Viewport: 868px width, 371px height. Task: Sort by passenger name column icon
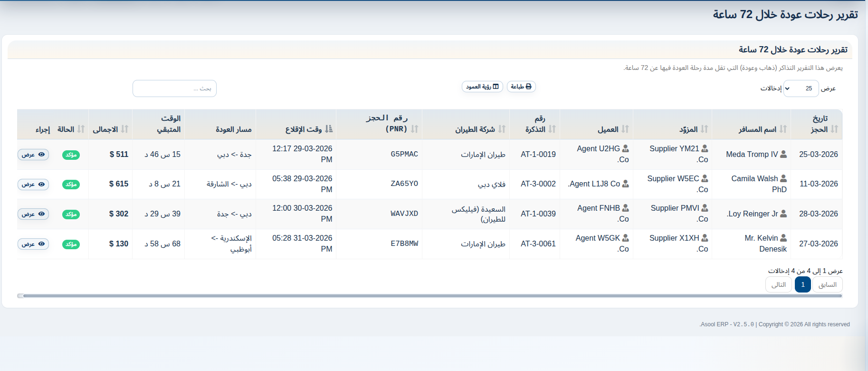pos(783,129)
